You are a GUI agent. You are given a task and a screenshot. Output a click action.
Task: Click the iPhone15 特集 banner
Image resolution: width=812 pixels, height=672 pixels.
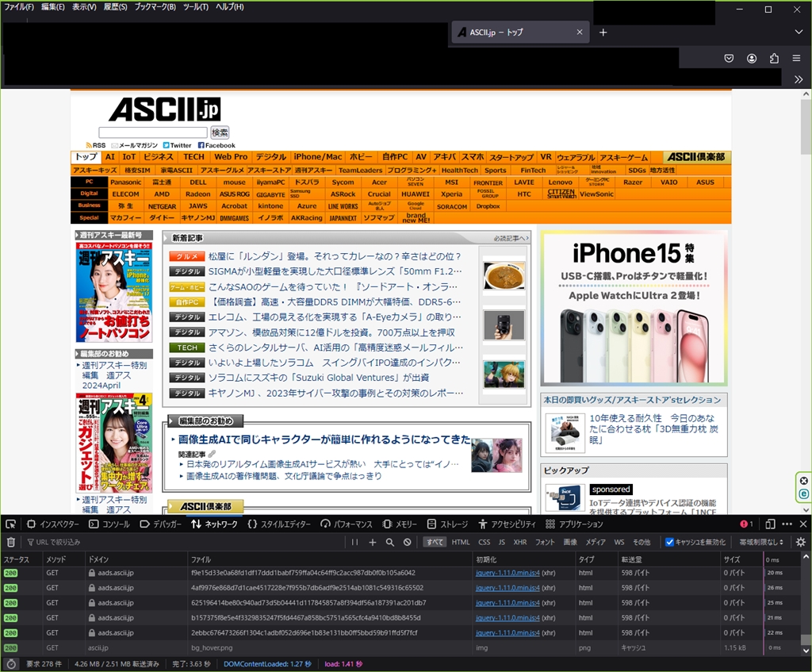point(634,309)
